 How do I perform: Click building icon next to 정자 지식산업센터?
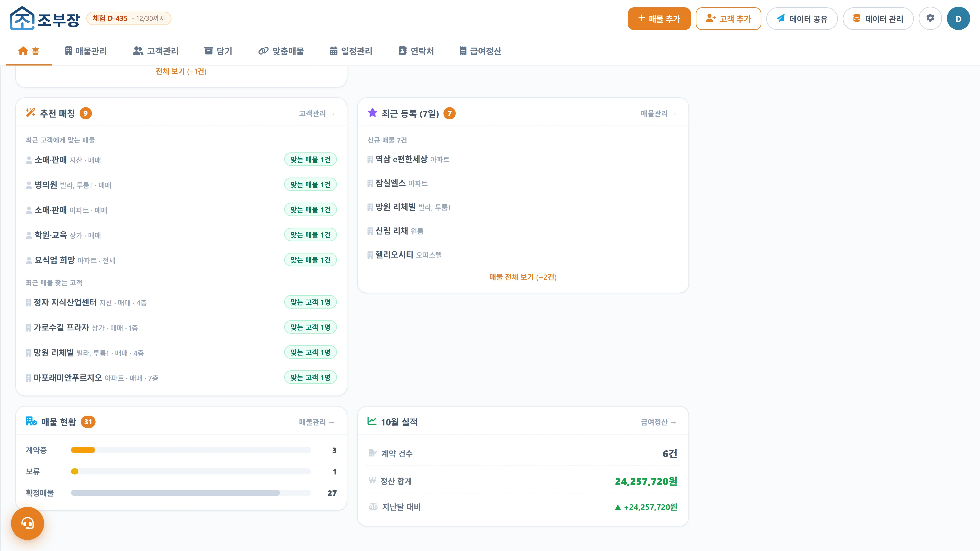[x=28, y=303]
